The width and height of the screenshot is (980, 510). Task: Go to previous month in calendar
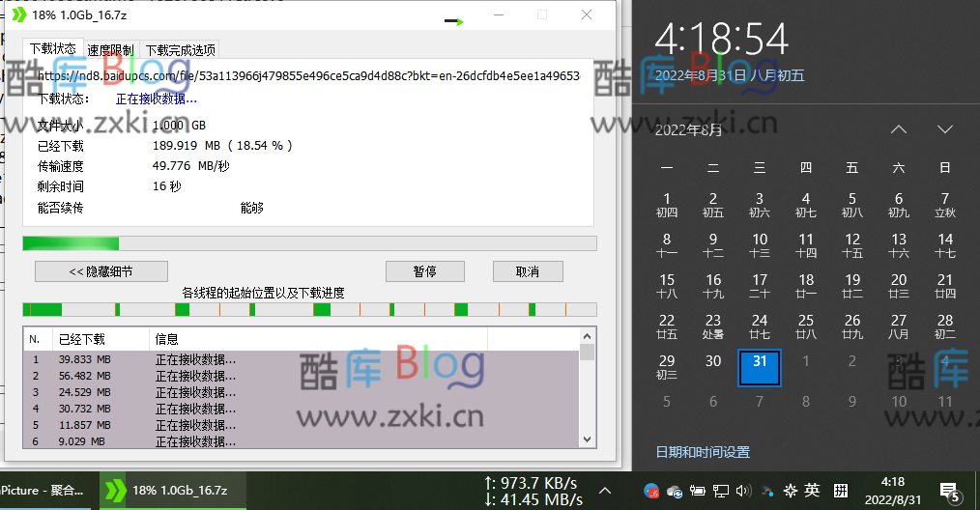(899, 129)
